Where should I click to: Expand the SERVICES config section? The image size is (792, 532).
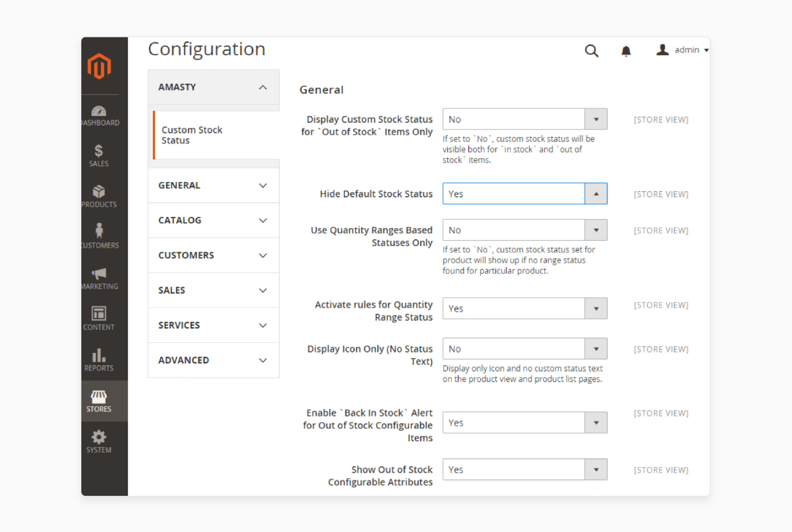pos(213,325)
